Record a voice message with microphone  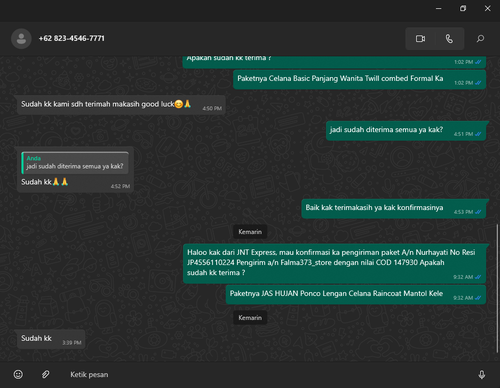pos(482,375)
